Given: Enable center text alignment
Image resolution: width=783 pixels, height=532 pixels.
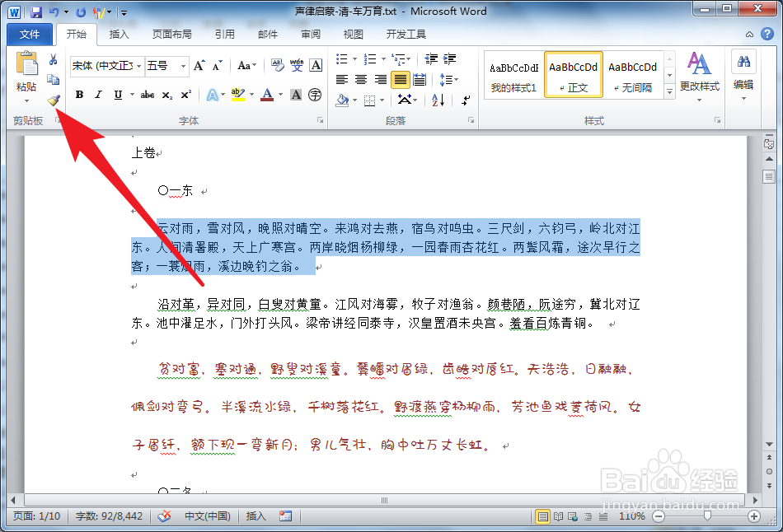Looking at the screenshot, I should coord(359,78).
